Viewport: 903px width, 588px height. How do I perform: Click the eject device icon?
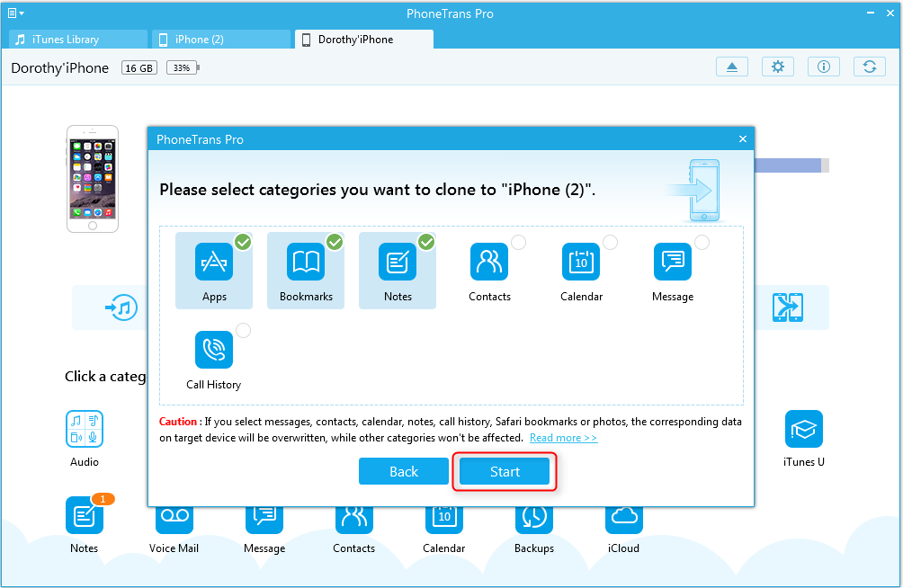pos(732,67)
